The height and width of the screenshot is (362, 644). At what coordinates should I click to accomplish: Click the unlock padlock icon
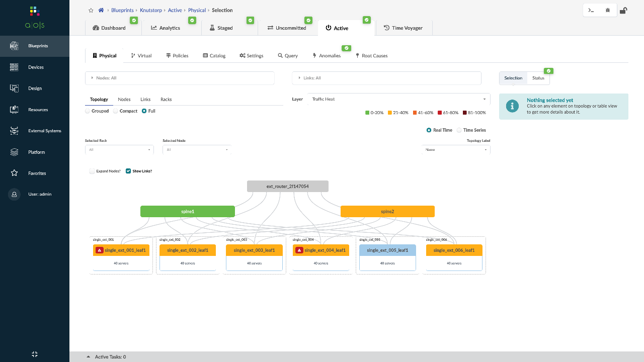tap(623, 10)
